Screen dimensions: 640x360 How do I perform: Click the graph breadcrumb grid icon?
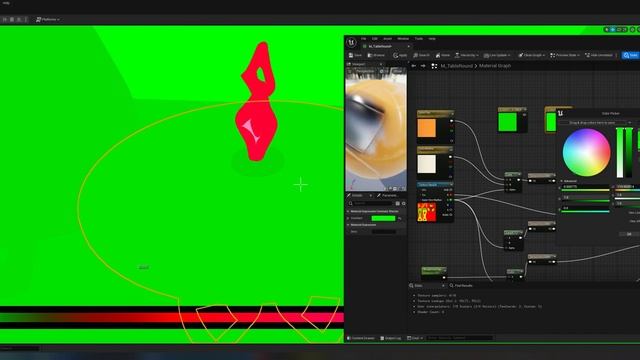coord(434,66)
